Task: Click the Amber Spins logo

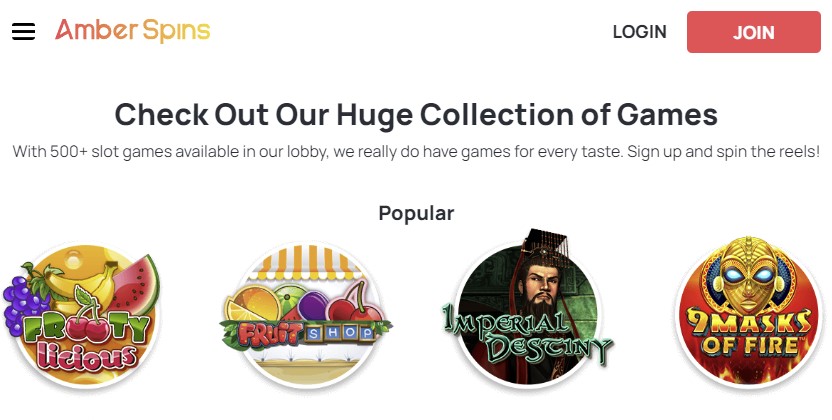Action: pos(133,31)
